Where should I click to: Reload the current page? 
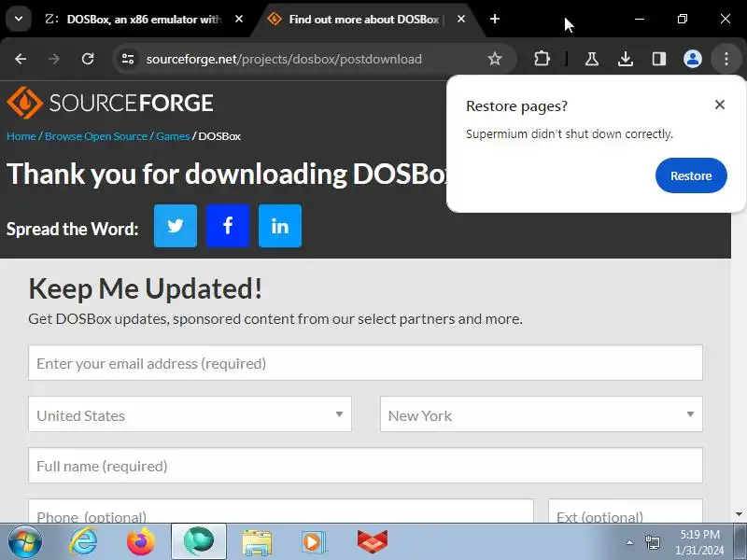pos(88,59)
